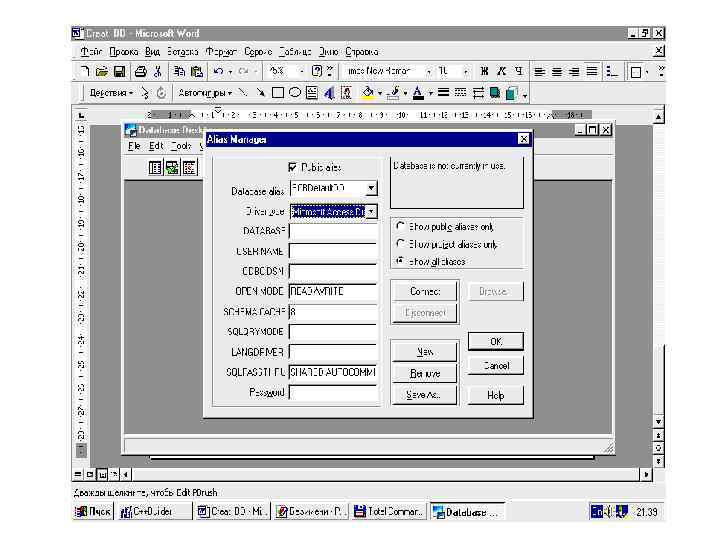Apply bold formatting with Ж icon
This screenshot has height=540, width=720.
pos(484,71)
